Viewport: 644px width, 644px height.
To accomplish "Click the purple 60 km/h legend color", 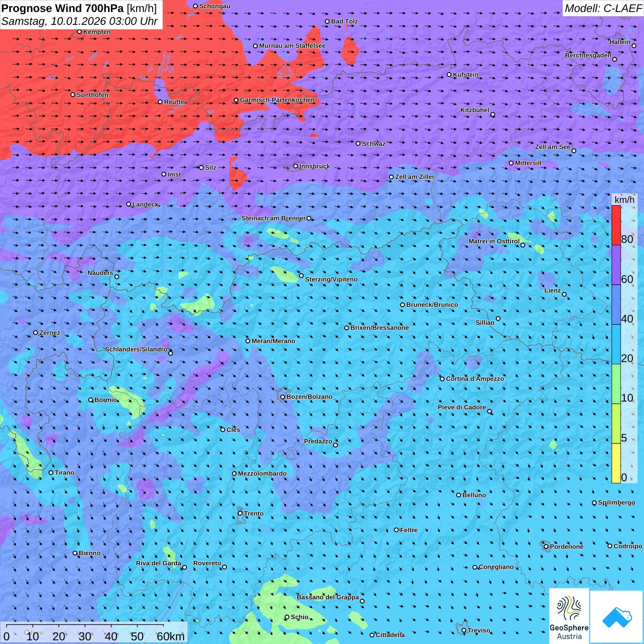I will [616, 265].
